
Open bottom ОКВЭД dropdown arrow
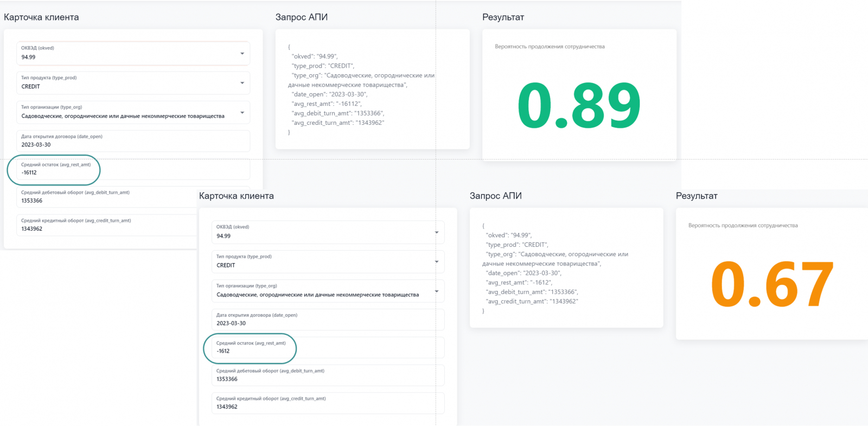coord(437,232)
